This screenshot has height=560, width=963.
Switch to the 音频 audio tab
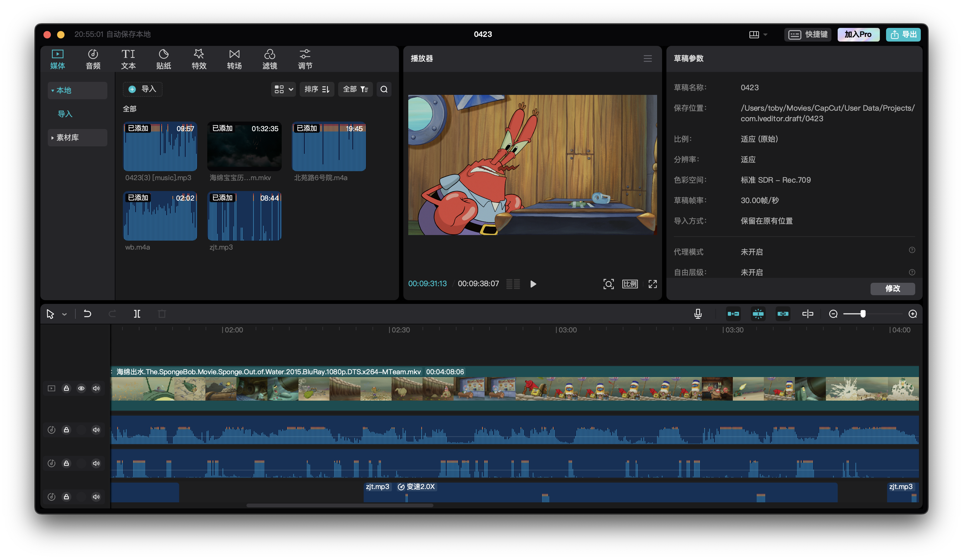click(93, 59)
